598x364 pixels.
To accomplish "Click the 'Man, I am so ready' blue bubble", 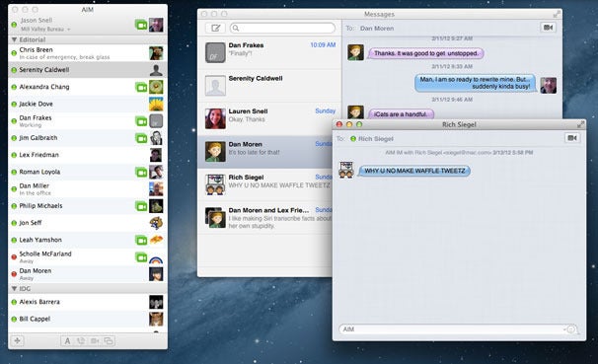I will point(475,83).
